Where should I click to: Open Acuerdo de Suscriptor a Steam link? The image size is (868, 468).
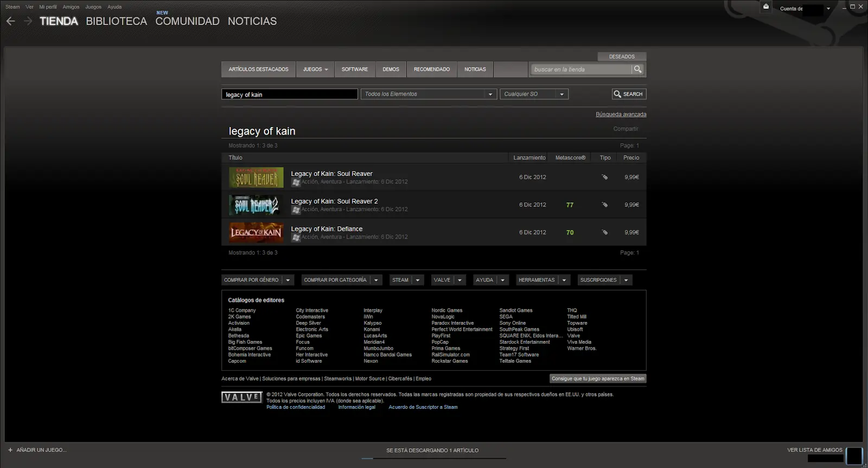(423, 407)
